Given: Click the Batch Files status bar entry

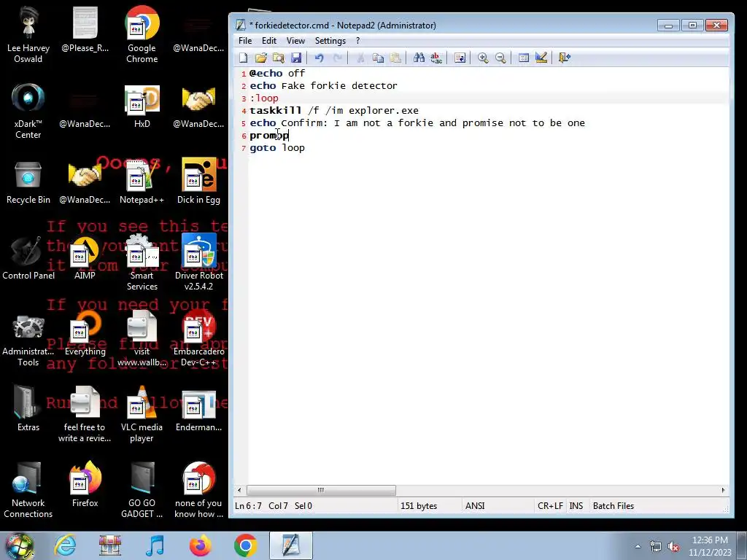Looking at the screenshot, I should (614, 506).
